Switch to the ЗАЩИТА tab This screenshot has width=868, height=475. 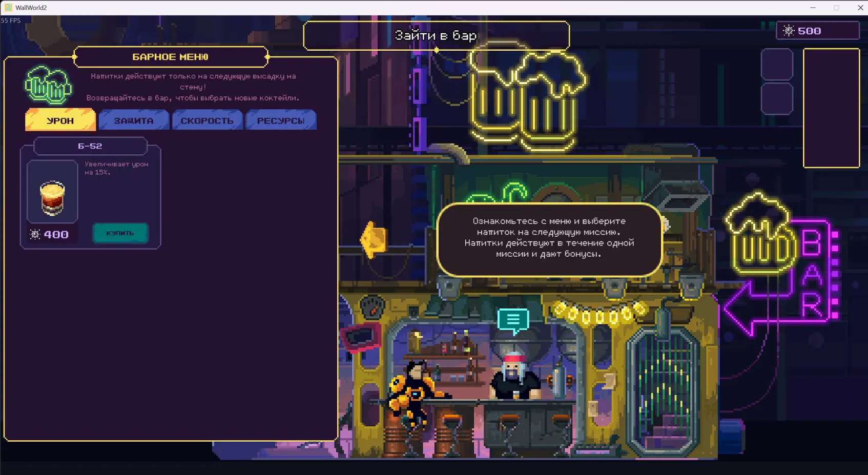(x=134, y=120)
